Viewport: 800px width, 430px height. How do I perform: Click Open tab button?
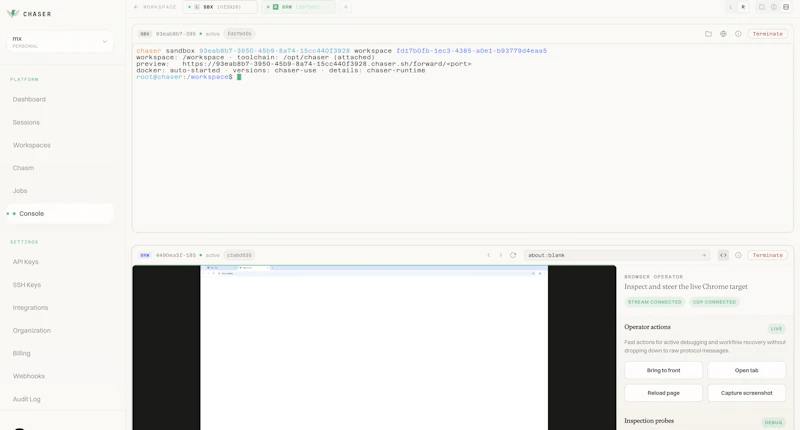[746, 370]
